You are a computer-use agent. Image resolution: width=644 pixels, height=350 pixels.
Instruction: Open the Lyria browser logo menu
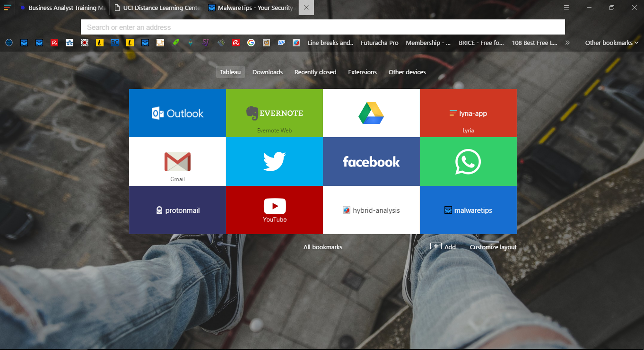tap(7, 8)
